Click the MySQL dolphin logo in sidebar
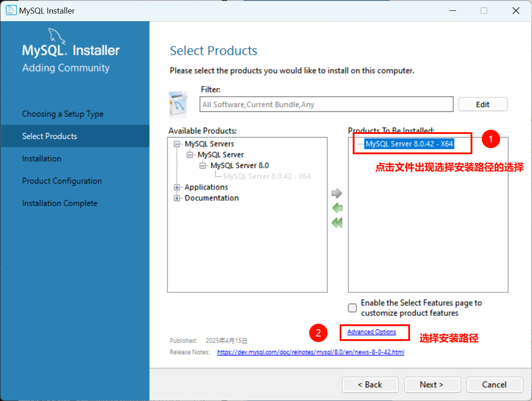The width and height of the screenshot is (532, 401). click(56, 36)
